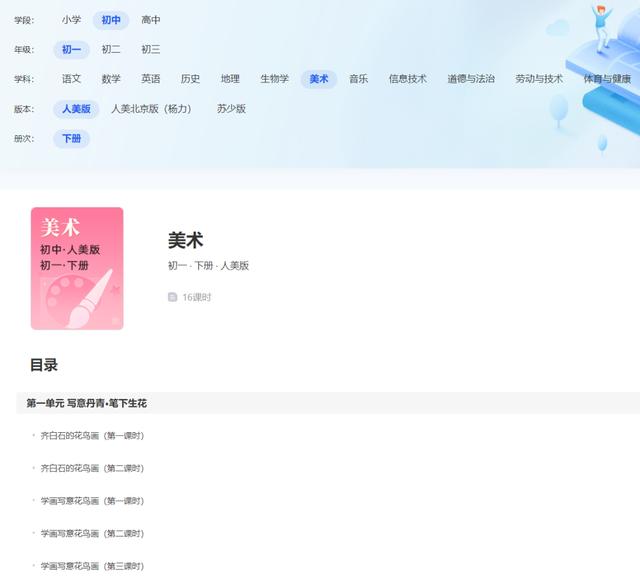
Task: Open 齐白石的花鸟画（第一课时）lesson
Action: 92,436
